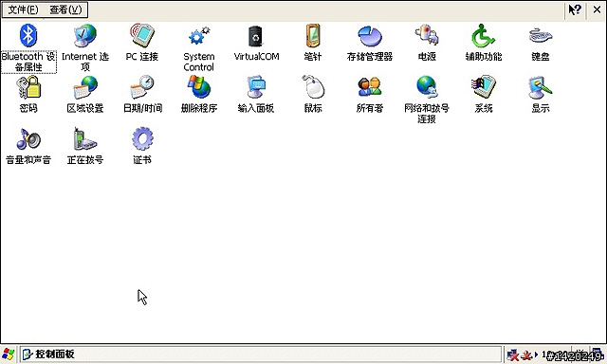Select the 显示 display icon
This screenshot has width=607, height=364.
click(x=541, y=88)
